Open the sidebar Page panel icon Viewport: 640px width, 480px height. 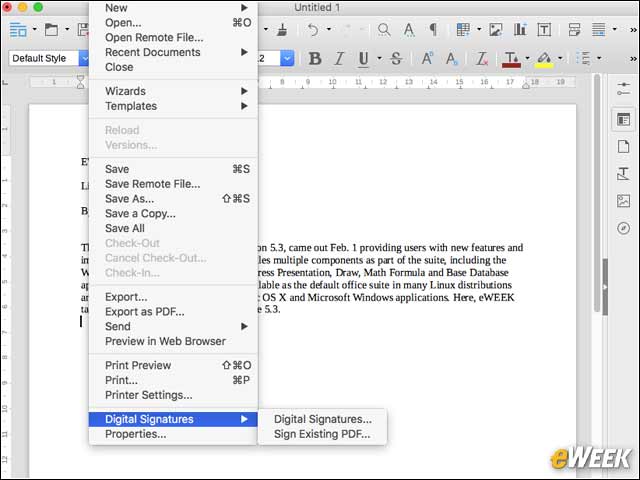[x=623, y=147]
